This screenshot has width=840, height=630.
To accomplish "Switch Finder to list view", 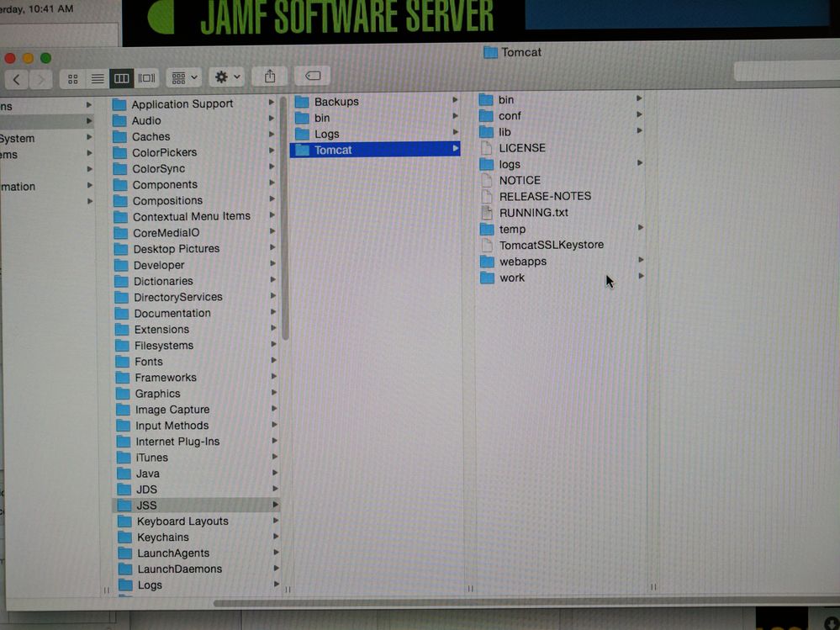I will pyautogui.click(x=98, y=79).
